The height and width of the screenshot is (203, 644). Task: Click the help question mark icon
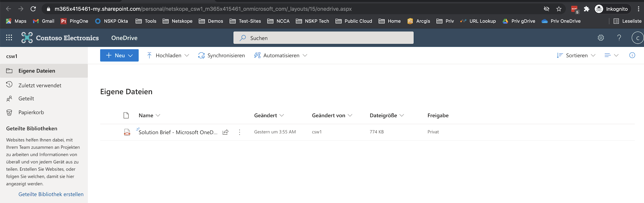tap(619, 38)
